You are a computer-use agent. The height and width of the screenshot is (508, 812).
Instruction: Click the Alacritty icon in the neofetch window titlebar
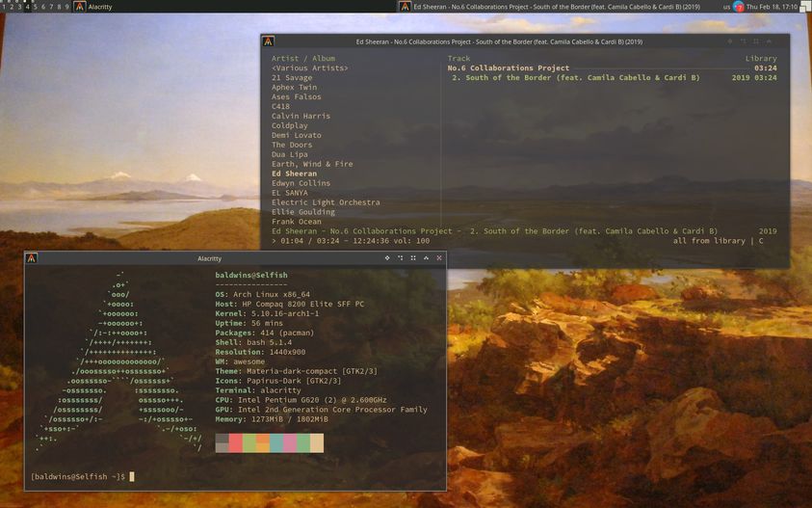(x=32, y=258)
